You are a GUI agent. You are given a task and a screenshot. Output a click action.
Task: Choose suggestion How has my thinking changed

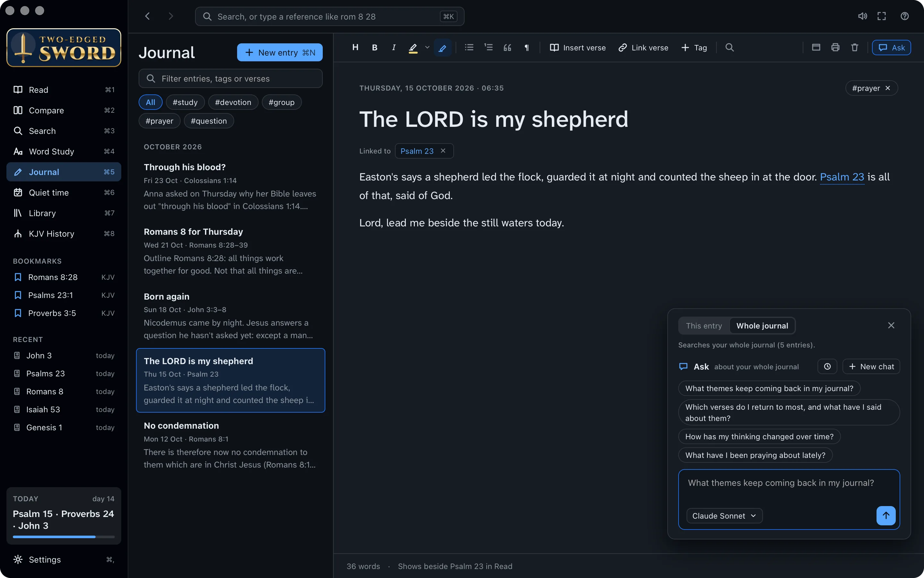[x=759, y=437]
